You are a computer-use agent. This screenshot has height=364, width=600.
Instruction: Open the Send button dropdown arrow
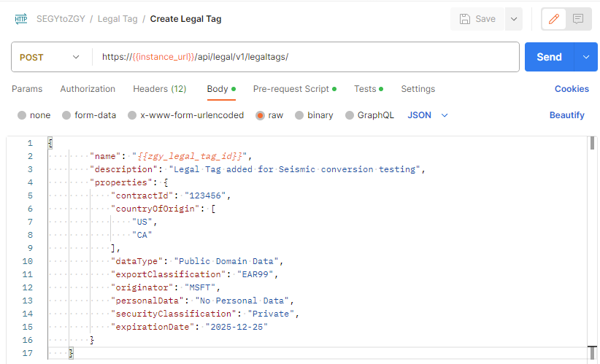[586, 57]
